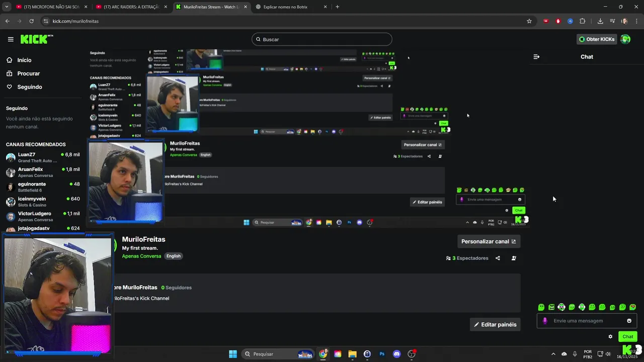Share the stream using share icon
Viewport: 644px width, 362px height.
(498, 258)
